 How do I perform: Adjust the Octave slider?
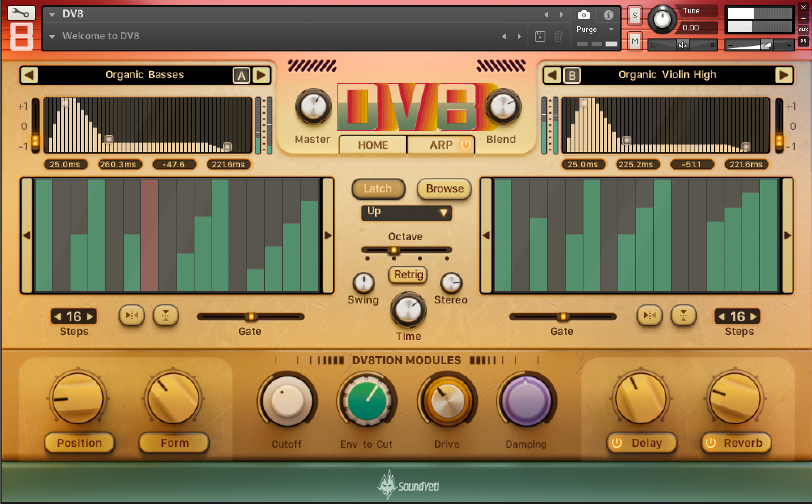pyautogui.click(x=393, y=250)
